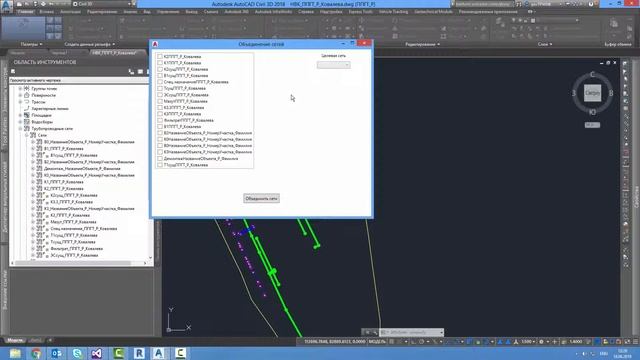Open the Geotechnical Module ribbon tab
640x360 pixels.
433,12
